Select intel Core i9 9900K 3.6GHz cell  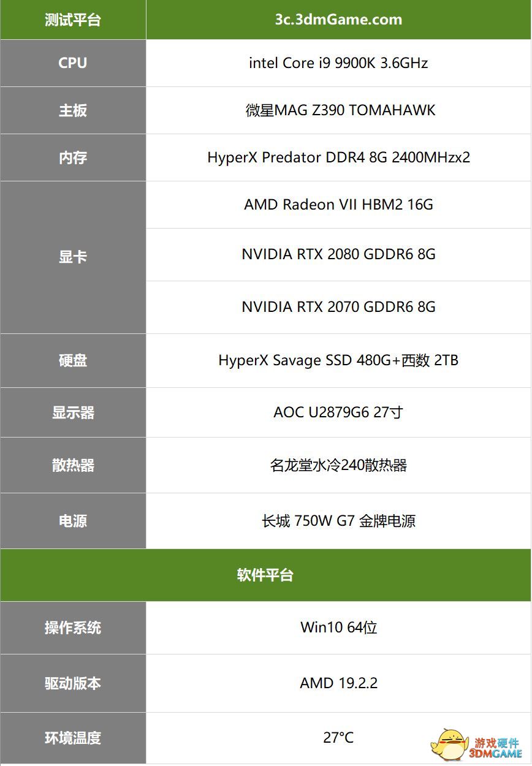[x=339, y=63]
